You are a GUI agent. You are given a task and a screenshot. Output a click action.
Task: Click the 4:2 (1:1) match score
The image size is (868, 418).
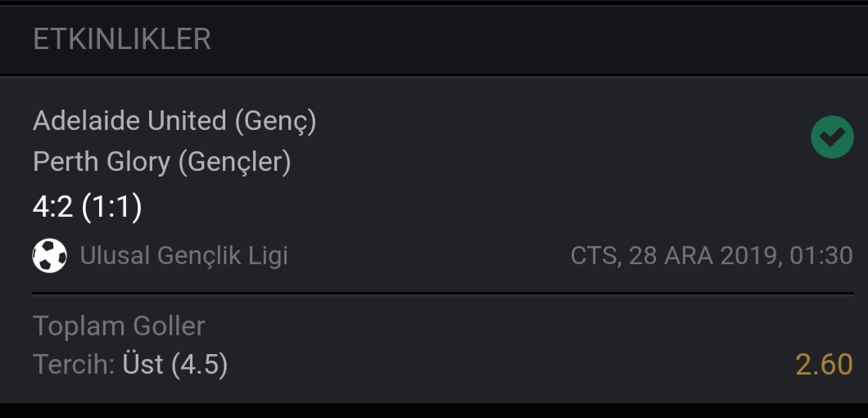tap(88, 207)
